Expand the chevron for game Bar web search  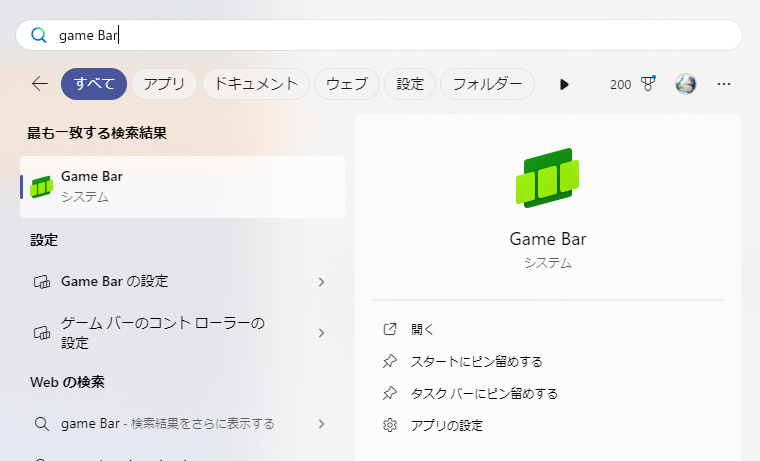(321, 424)
